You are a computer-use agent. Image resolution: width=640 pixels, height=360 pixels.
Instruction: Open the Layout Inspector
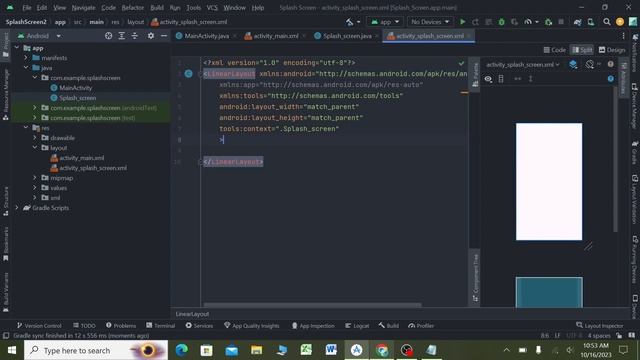600,325
